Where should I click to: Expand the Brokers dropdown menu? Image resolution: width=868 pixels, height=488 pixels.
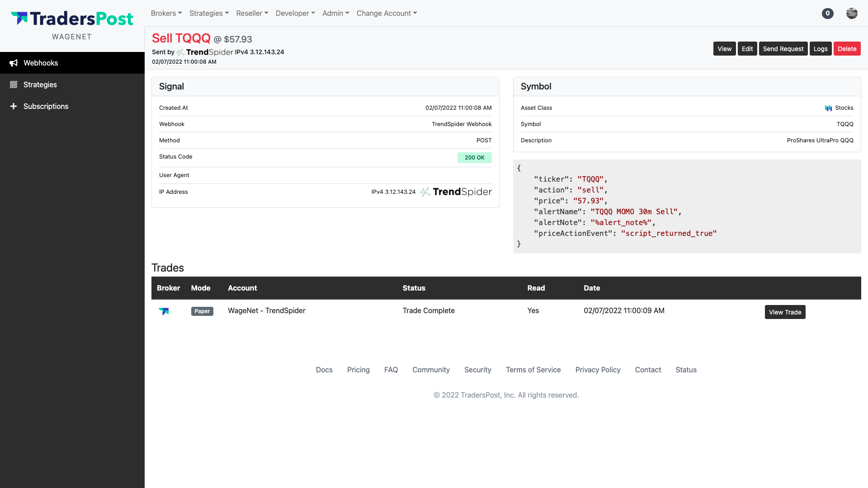tap(166, 13)
